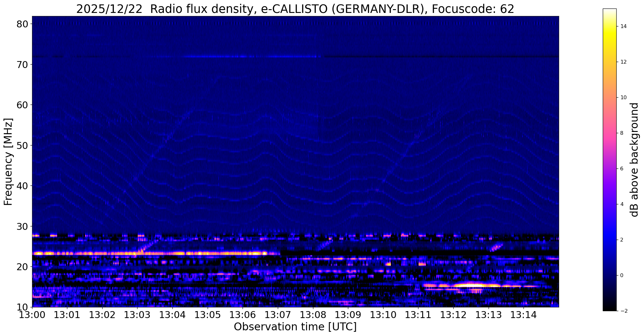Click the horizontal line at 72 MHz
The height and width of the screenshot is (336, 644).
point(295,57)
